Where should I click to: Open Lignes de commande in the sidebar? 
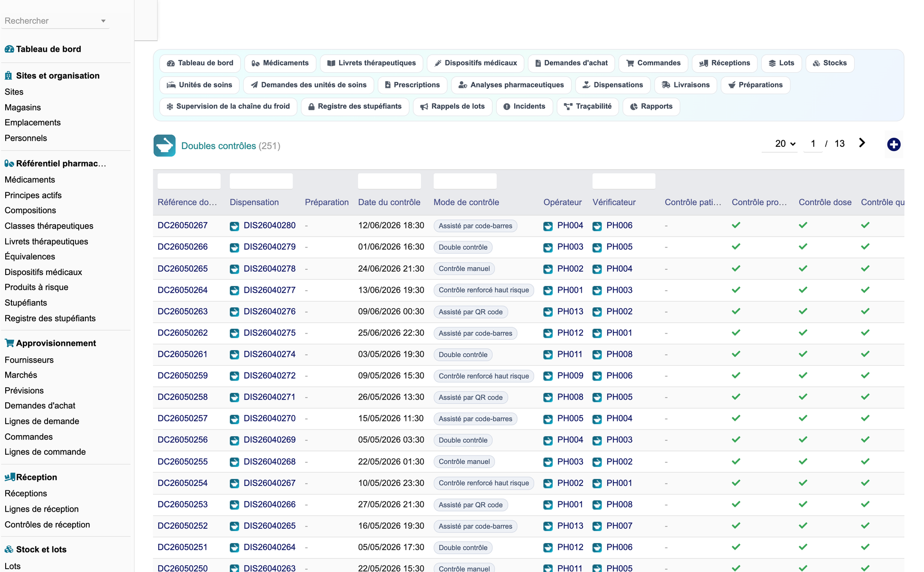[x=45, y=452]
